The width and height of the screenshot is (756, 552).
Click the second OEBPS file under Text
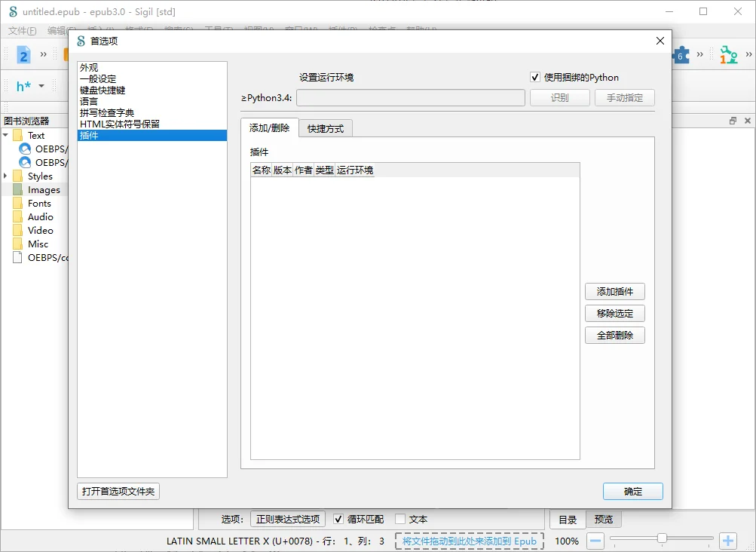(x=51, y=163)
